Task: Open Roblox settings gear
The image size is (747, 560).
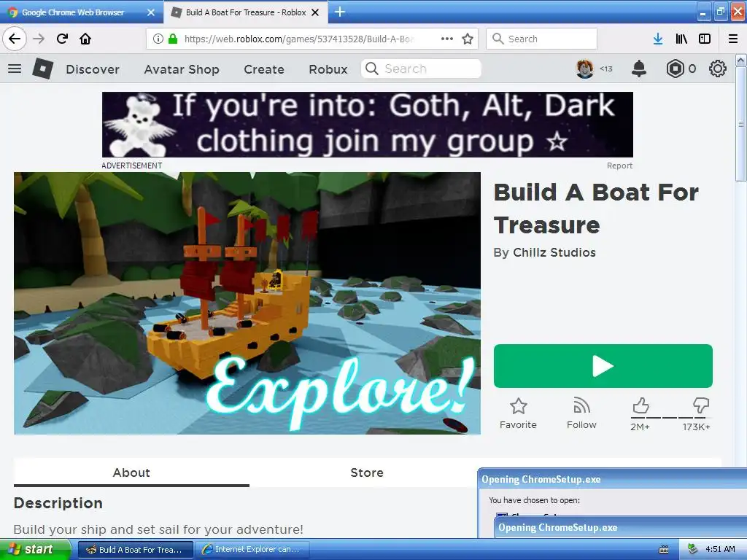Action: pos(718,69)
